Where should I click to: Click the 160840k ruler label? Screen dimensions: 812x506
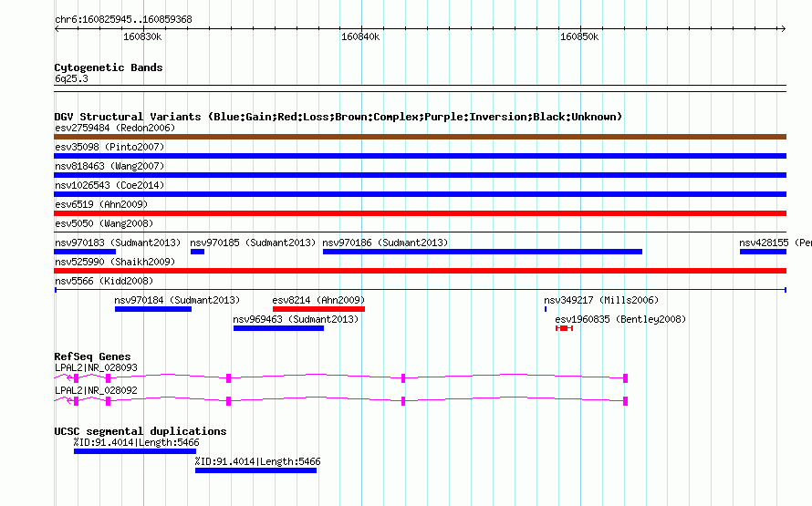point(360,37)
